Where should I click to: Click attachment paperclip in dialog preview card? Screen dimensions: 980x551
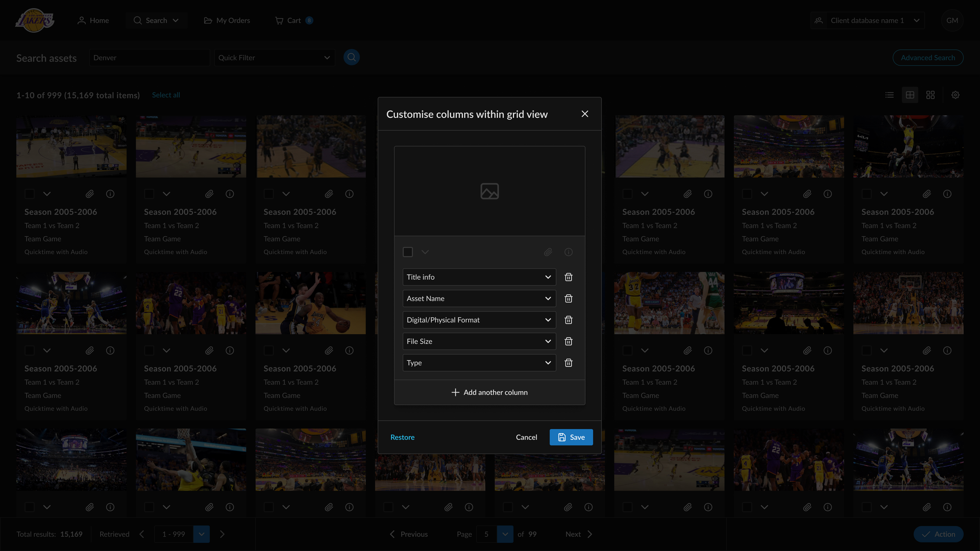click(548, 252)
